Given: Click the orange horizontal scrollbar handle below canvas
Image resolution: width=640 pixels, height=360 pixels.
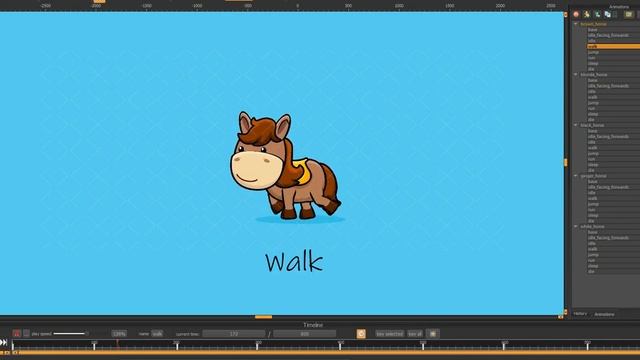Looking at the screenshot, I should [263, 317].
